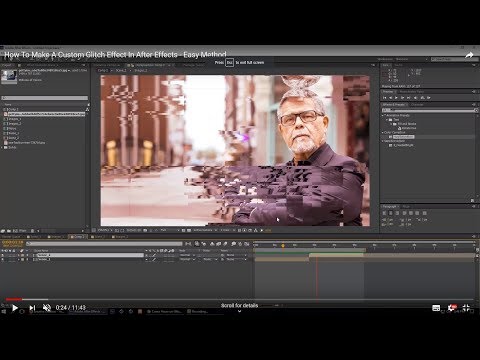Select the footage thumbnail in Project panel

tap(9, 76)
